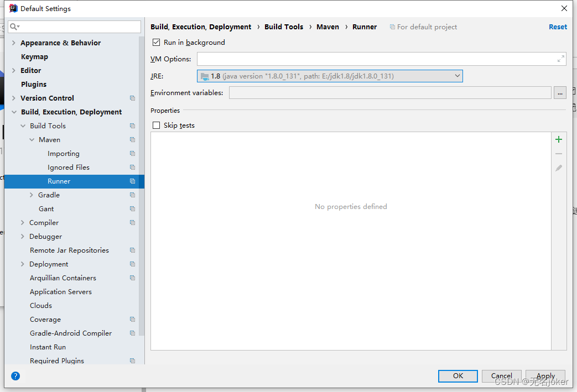
Task: Open the JRE version dropdown
Action: (330, 76)
